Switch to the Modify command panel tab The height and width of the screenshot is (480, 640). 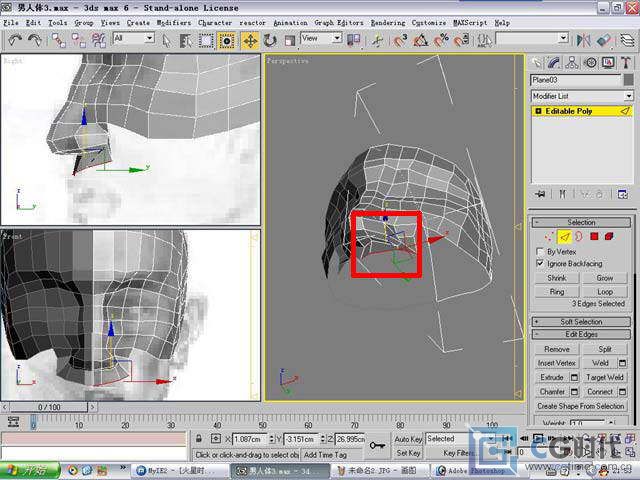coord(554,63)
